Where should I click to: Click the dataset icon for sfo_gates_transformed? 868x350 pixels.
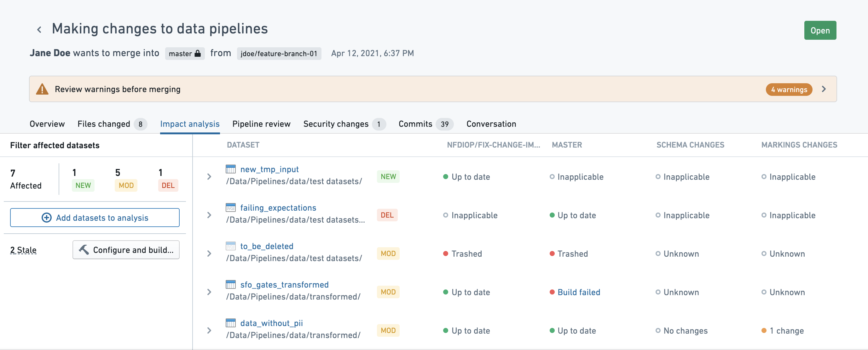[x=230, y=284]
